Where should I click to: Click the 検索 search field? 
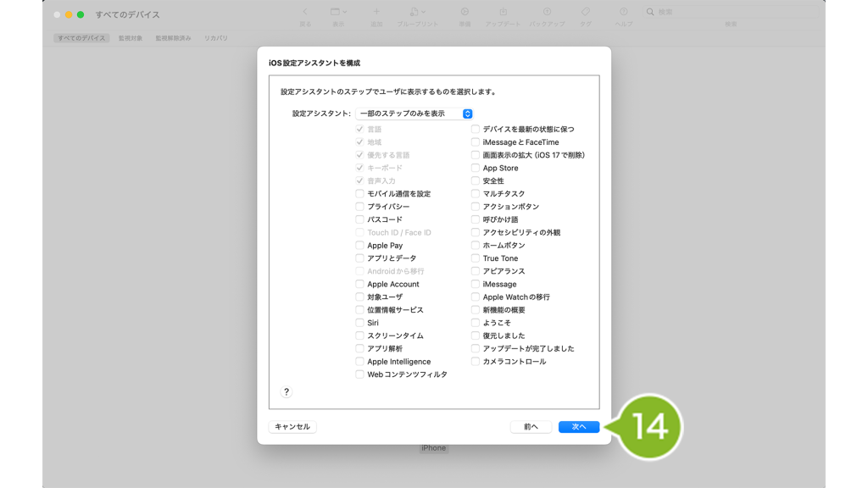click(731, 12)
